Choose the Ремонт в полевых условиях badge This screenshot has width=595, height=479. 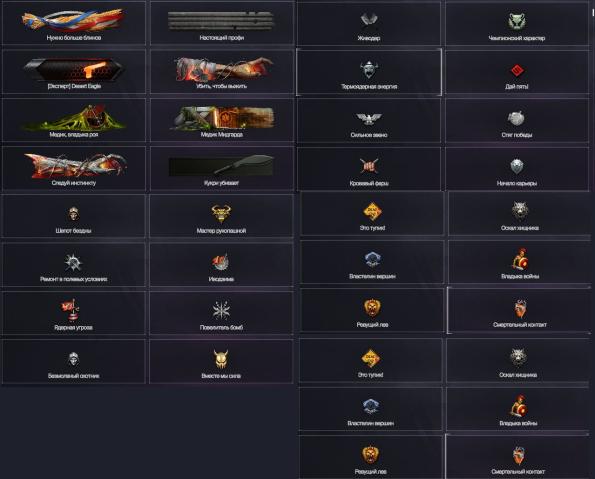tap(74, 265)
